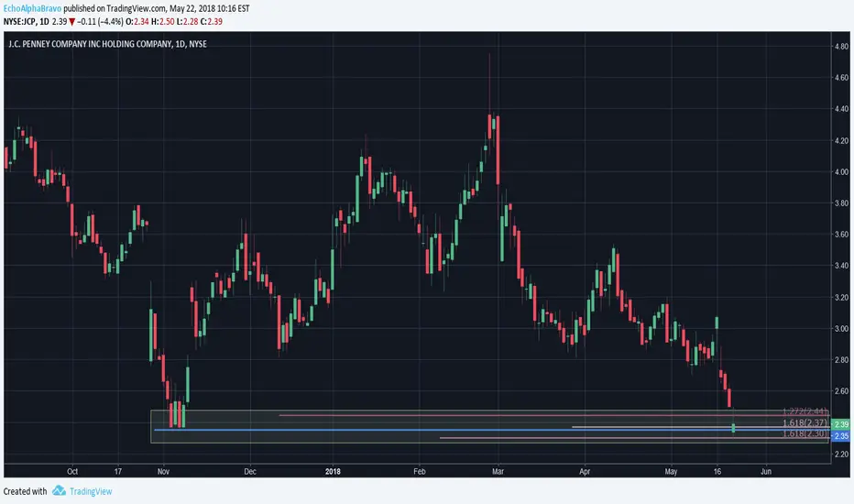The image size is (854, 504).
Task: Click the Oct label on time axis
Action: [x=72, y=471]
